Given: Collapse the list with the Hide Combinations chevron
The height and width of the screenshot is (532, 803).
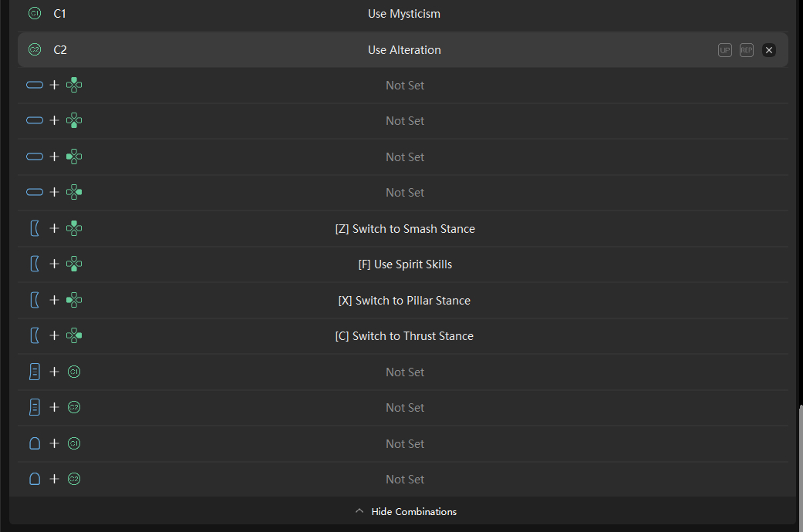Looking at the screenshot, I should 359,511.
